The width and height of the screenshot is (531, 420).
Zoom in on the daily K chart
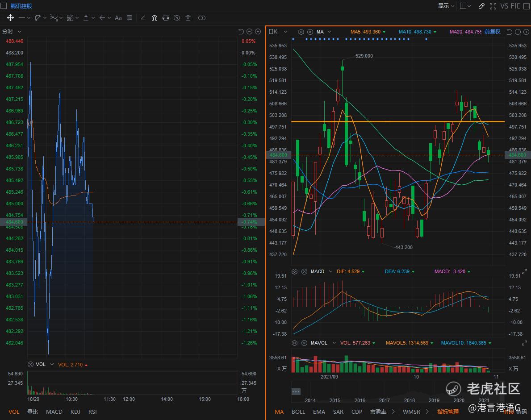tap(526, 32)
